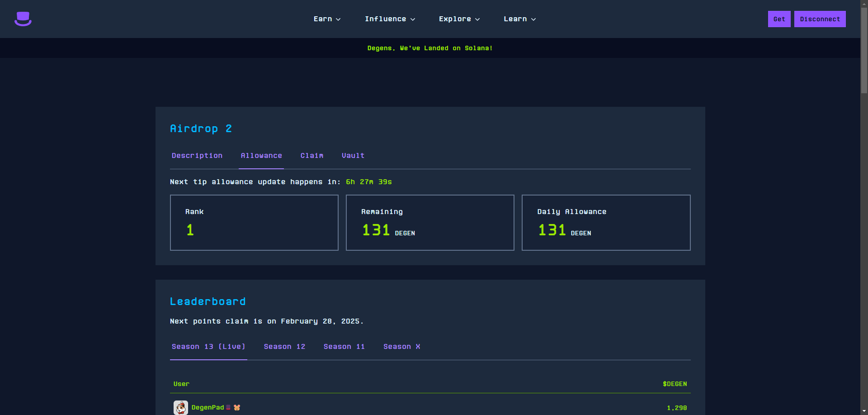Click the scrollbar up arrow
This screenshot has height=415, width=868.
pyautogui.click(x=864, y=3)
